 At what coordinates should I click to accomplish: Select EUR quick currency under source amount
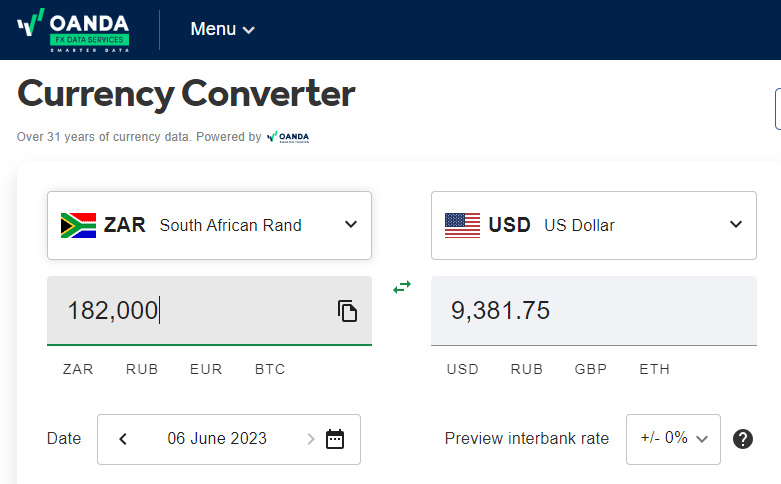[206, 369]
